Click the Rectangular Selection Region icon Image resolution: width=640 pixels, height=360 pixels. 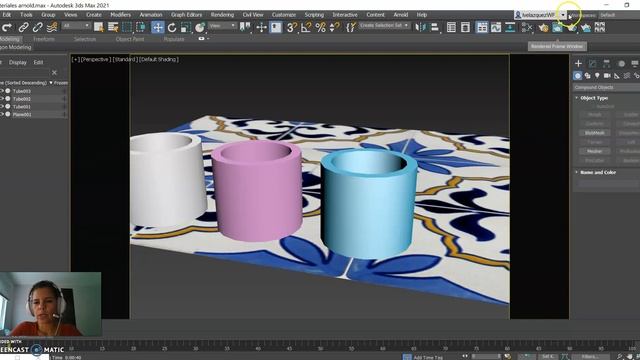127,27
